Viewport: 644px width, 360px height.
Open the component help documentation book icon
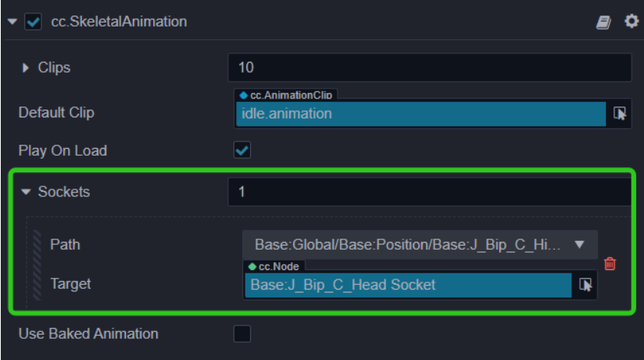pyautogui.click(x=603, y=22)
